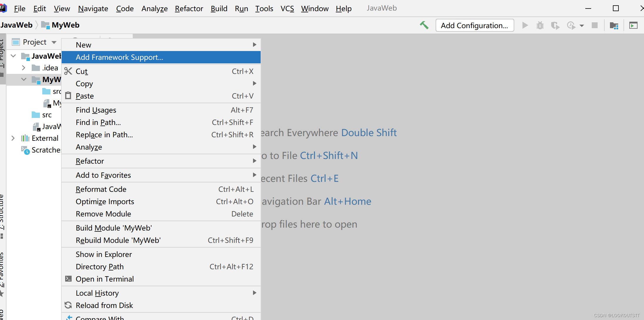Click the MyWeb folder icon in breadcrumb

pos(45,25)
